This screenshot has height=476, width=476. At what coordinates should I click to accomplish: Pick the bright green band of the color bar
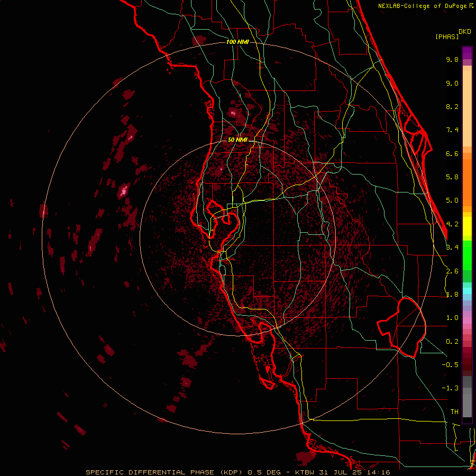click(x=467, y=254)
